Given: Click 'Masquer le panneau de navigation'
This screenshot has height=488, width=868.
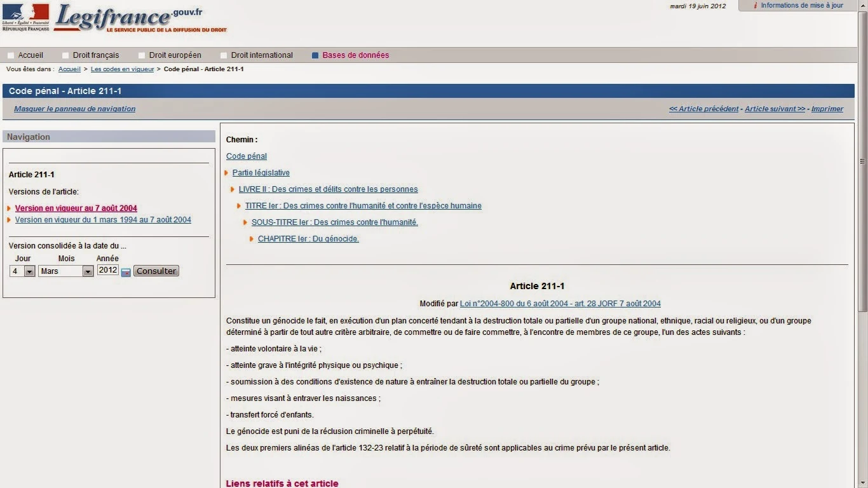Looking at the screenshot, I should click(75, 109).
